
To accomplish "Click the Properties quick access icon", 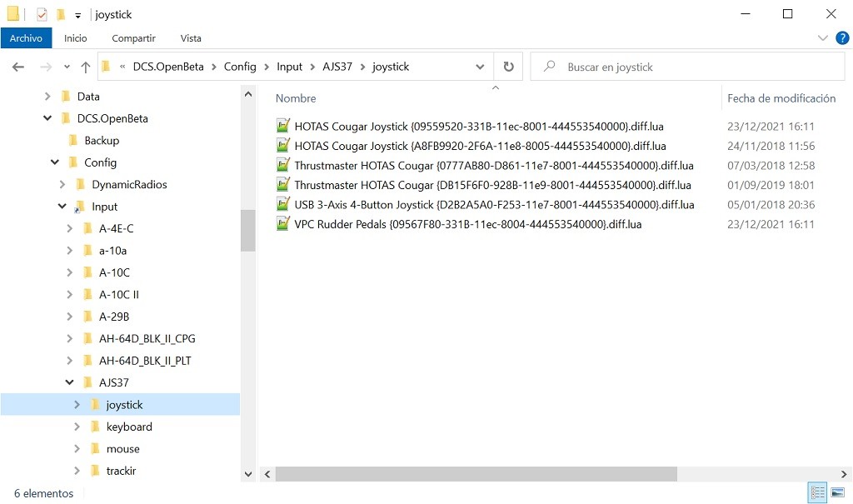I will (42, 15).
